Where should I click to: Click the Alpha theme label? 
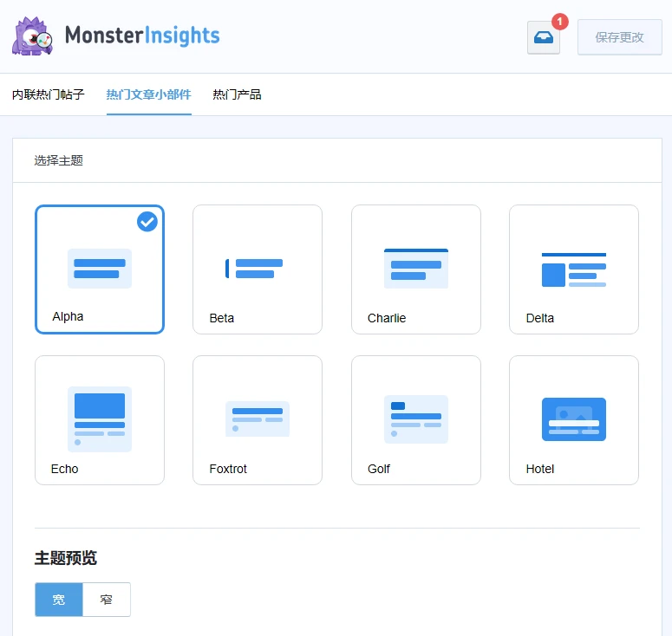tap(68, 316)
